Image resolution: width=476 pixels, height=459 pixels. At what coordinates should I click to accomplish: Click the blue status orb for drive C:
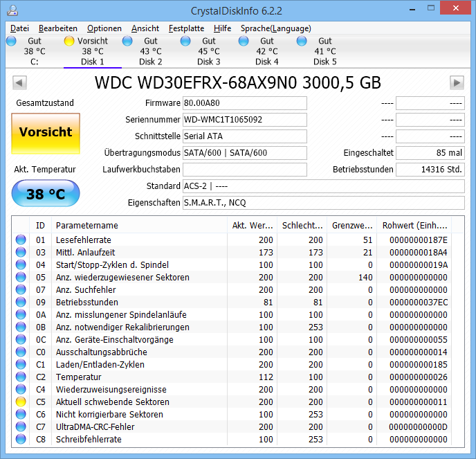click(11, 41)
